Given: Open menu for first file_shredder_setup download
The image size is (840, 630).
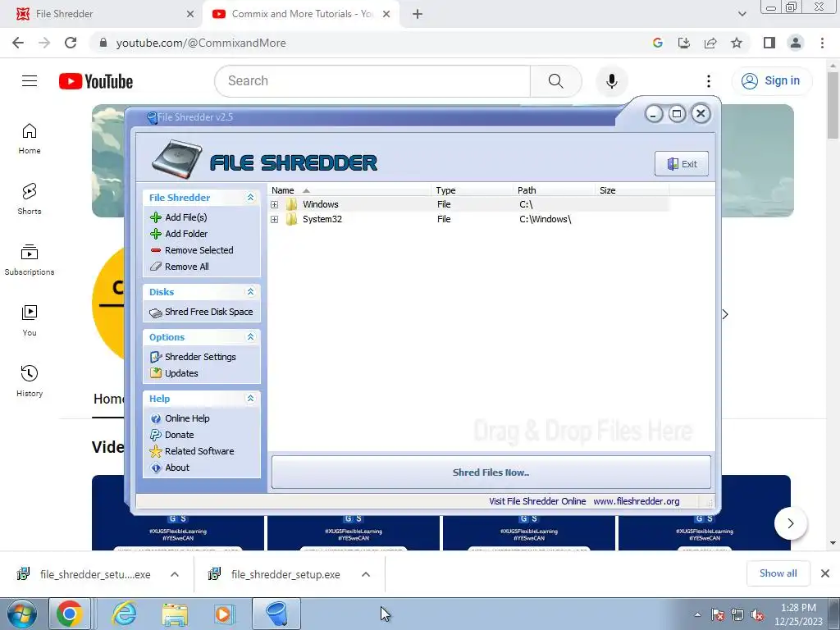Looking at the screenshot, I should coord(175,574).
